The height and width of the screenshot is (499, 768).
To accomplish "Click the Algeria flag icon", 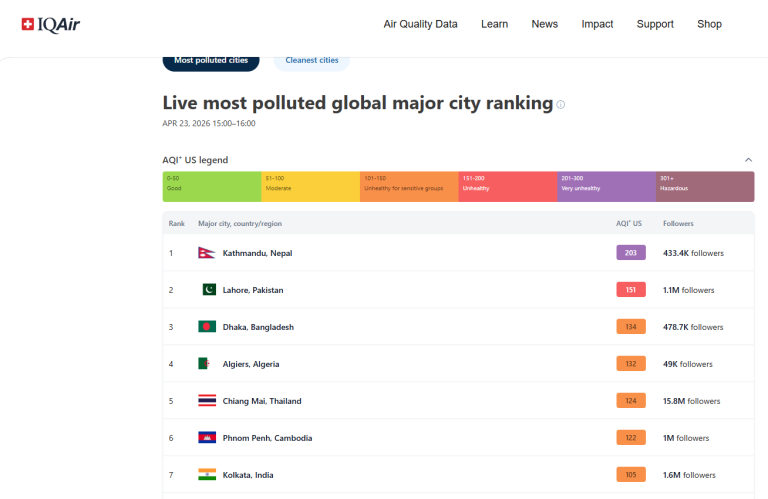I will tap(206, 364).
